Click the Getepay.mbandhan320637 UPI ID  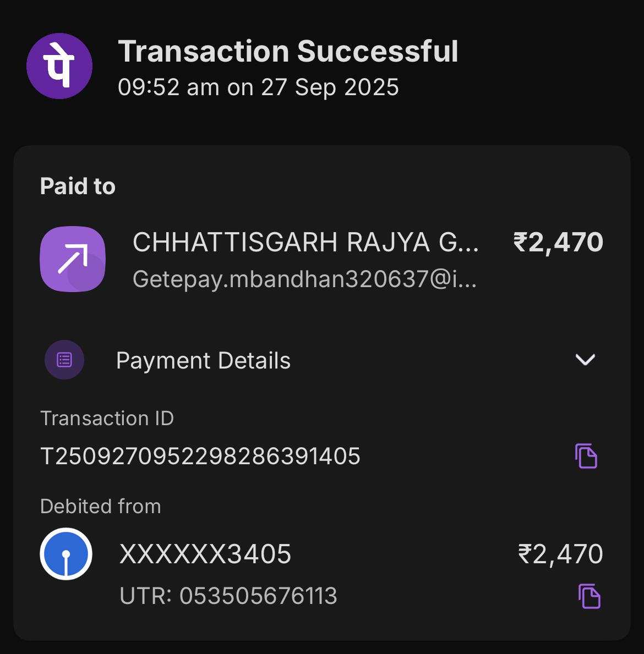pos(304,279)
